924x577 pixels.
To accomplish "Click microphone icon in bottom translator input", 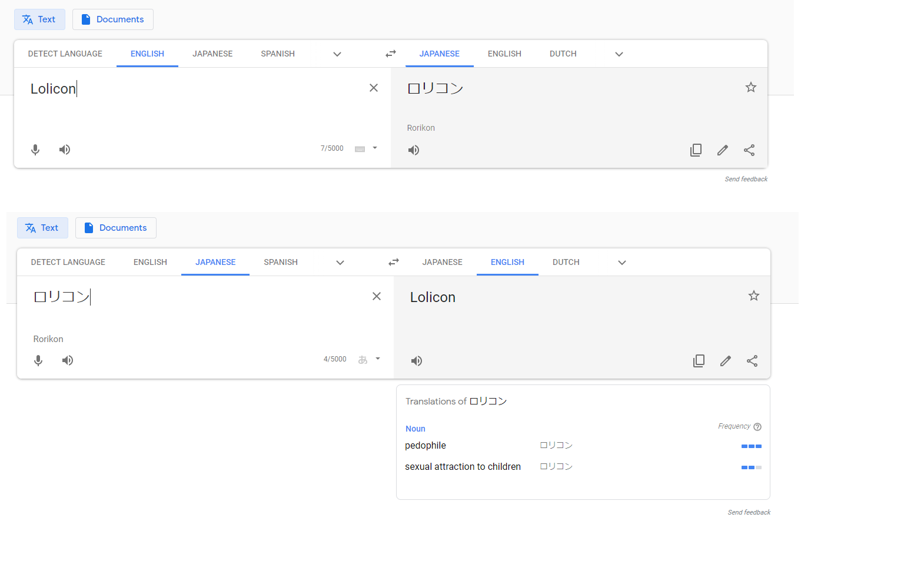I will (38, 360).
